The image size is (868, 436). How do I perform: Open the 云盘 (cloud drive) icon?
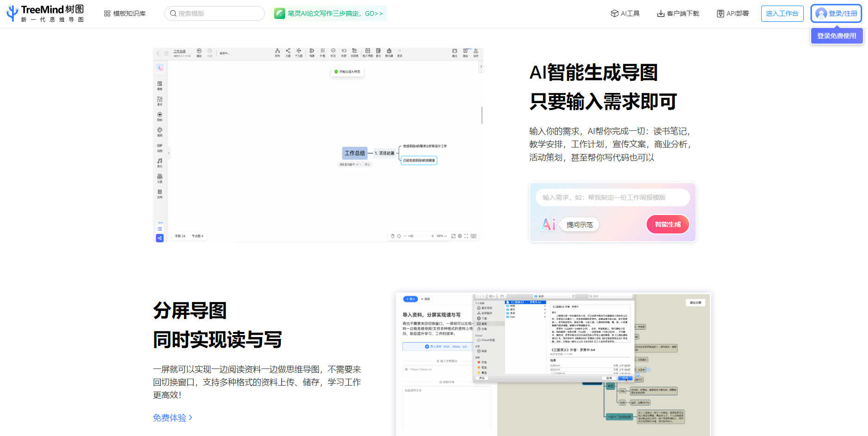tap(160, 177)
